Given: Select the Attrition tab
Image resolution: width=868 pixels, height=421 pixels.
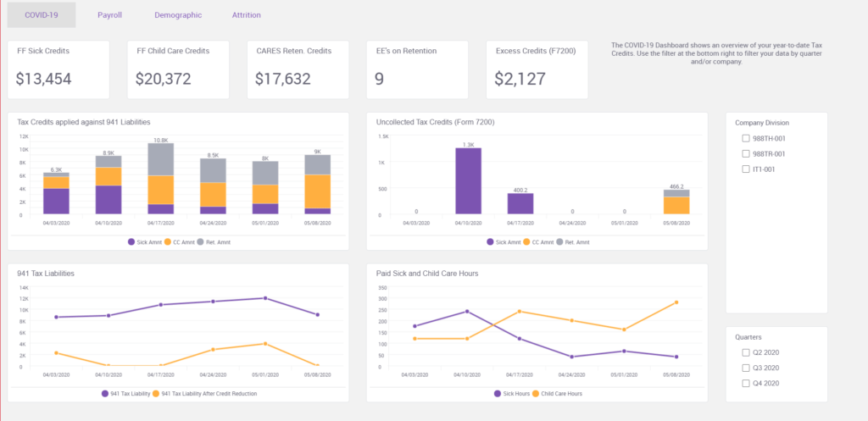Looking at the screenshot, I should pos(247,15).
